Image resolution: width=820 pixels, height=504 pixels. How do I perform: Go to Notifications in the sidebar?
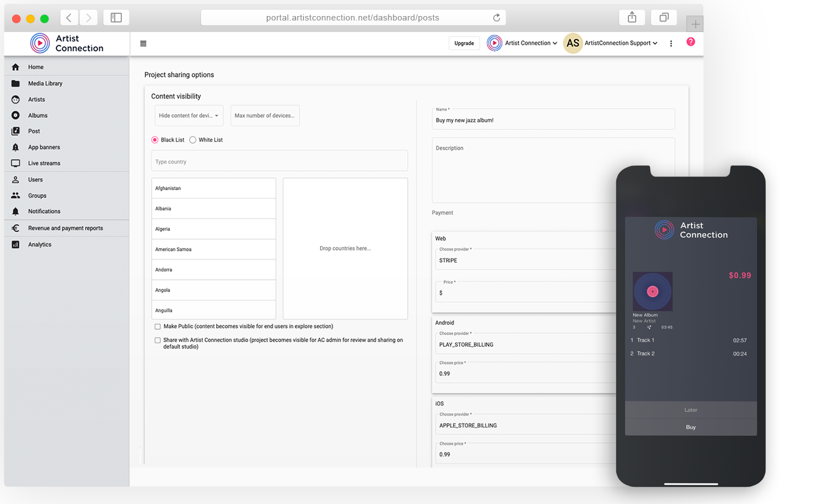click(44, 211)
